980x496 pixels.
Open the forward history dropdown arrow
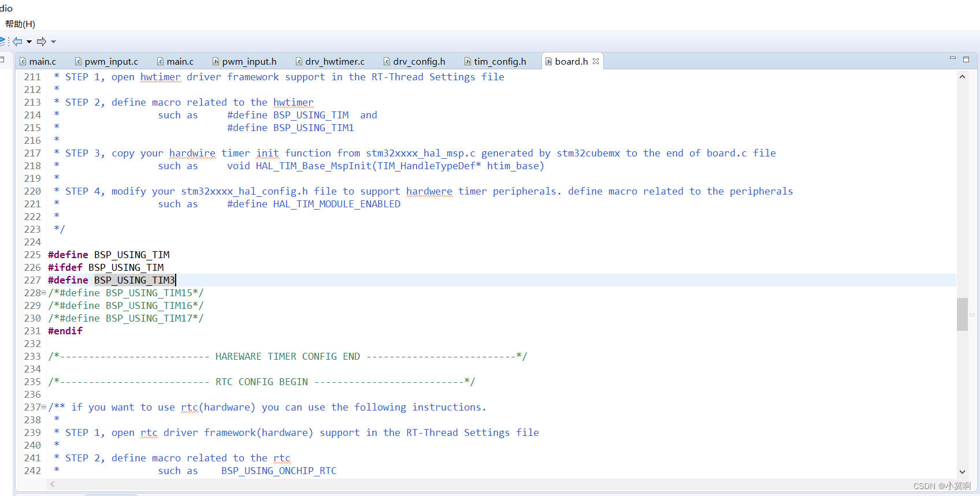click(53, 42)
